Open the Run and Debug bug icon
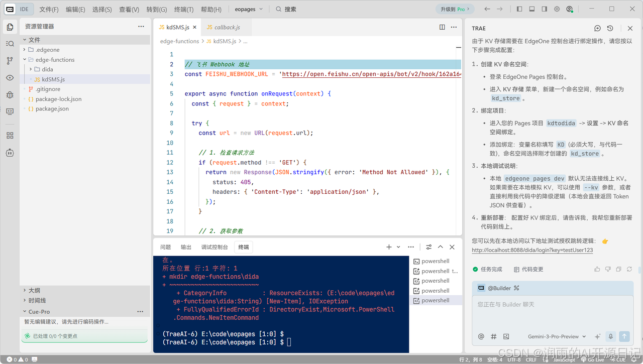 pos(10,94)
